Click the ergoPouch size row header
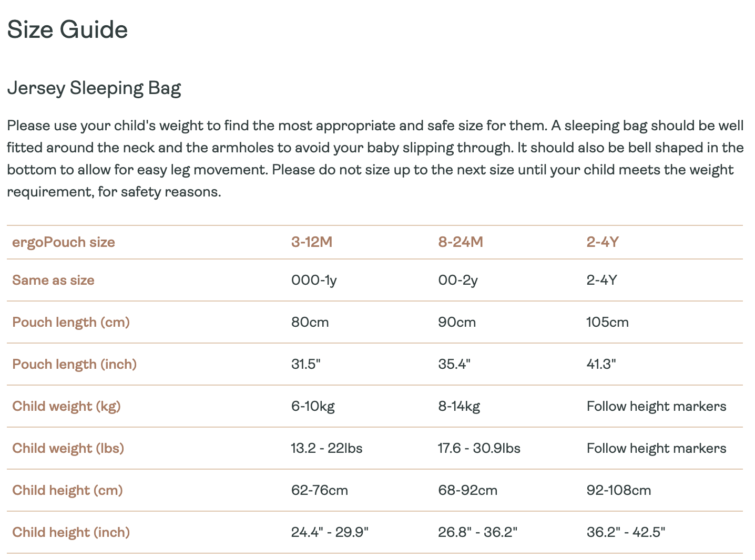This screenshot has width=755, height=560. click(64, 242)
